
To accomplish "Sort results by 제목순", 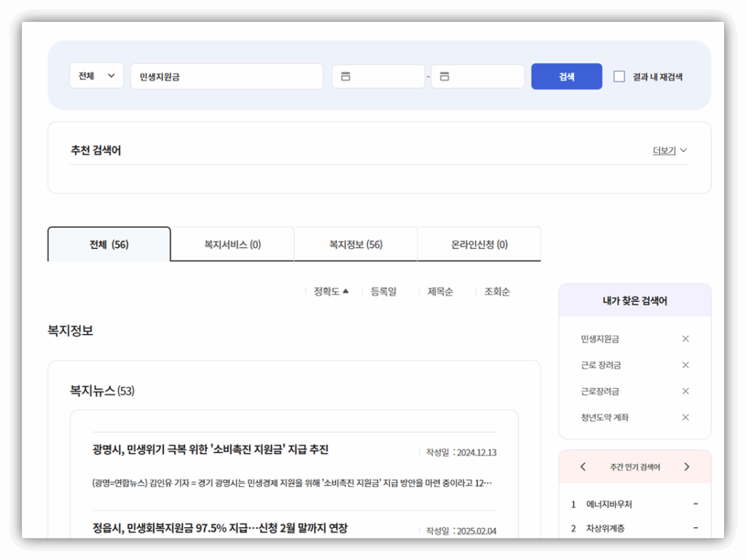I will [440, 291].
